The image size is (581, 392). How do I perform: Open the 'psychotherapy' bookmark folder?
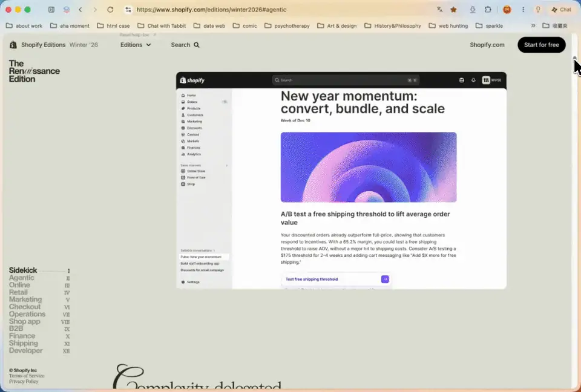[287, 25]
